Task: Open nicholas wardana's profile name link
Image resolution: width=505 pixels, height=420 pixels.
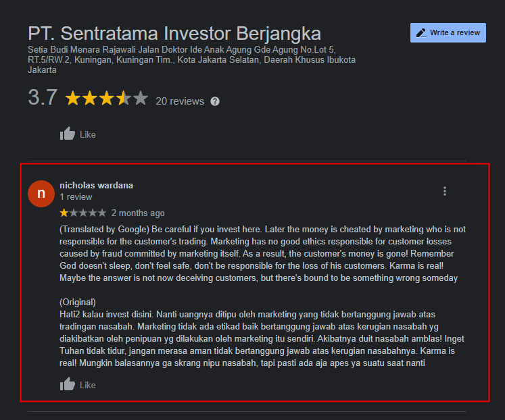Action: [x=96, y=185]
